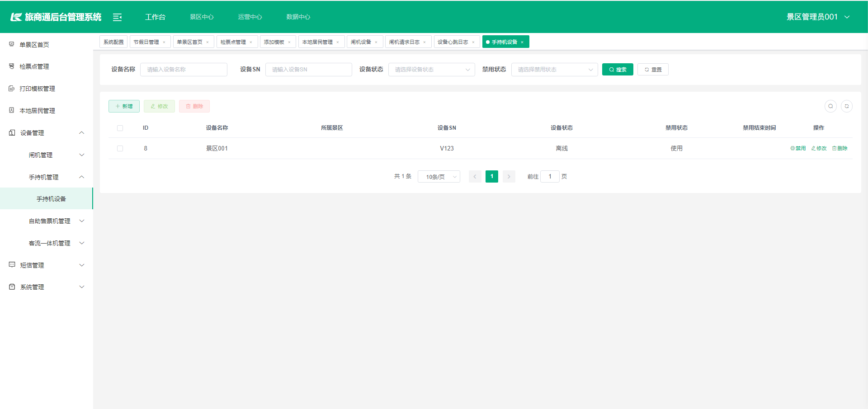
Task: Focus the 设备SN input field
Action: click(x=309, y=70)
